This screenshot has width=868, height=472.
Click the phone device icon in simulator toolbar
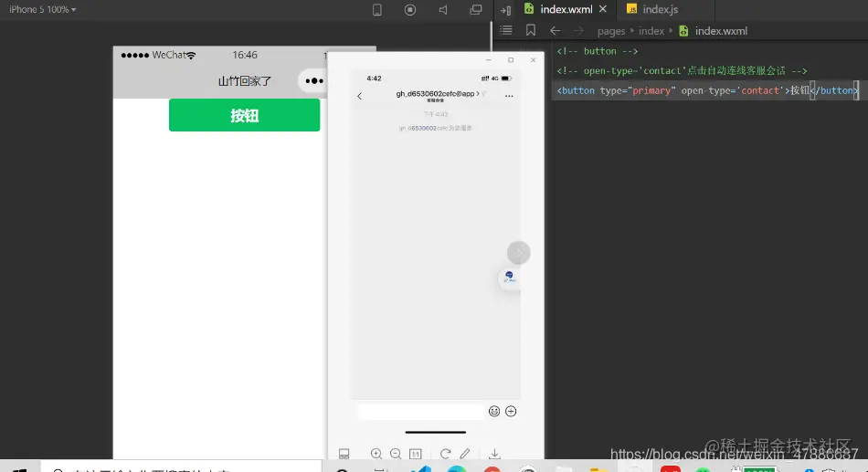pos(377,10)
